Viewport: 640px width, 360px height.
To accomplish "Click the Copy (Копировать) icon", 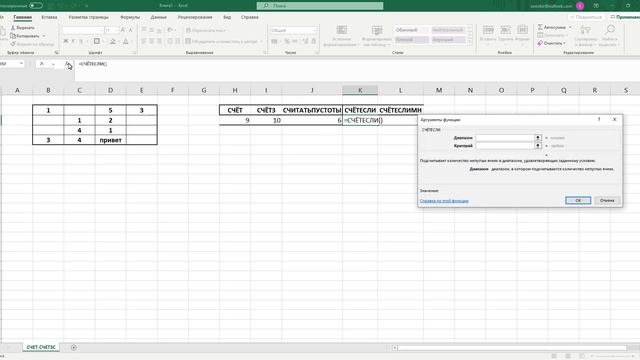I will pos(13,36).
